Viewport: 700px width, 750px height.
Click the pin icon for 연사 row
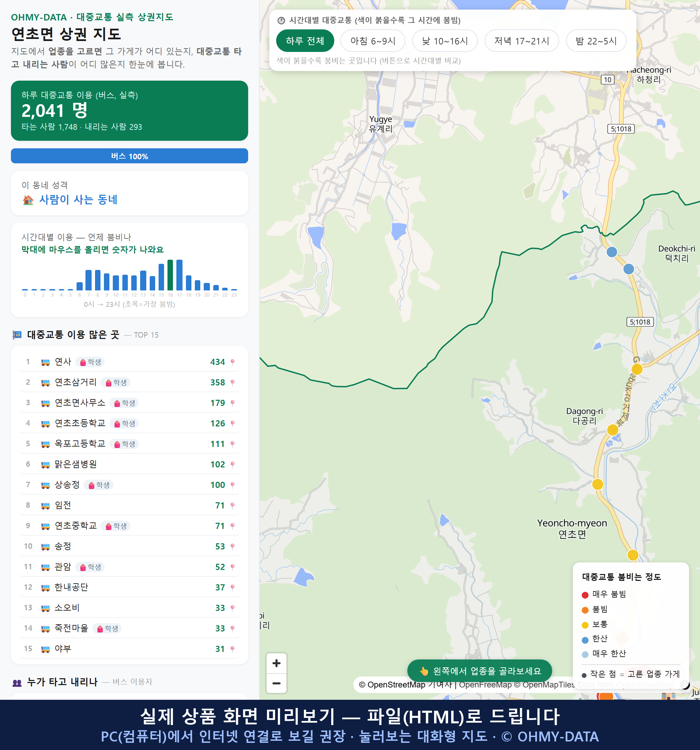(232, 362)
